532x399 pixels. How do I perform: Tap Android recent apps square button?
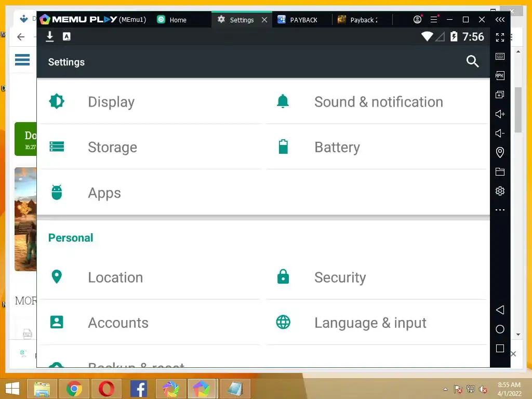(500, 349)
